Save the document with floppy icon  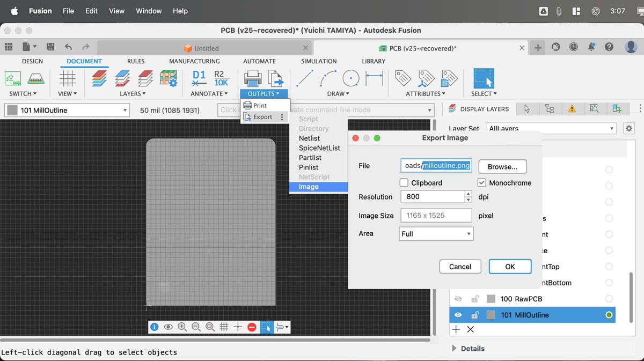coord(50,47)
